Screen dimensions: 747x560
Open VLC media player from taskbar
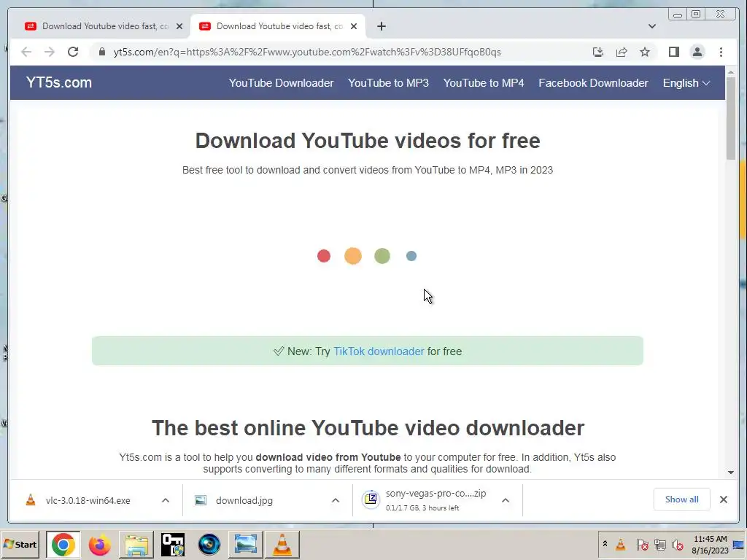(282, 544)
